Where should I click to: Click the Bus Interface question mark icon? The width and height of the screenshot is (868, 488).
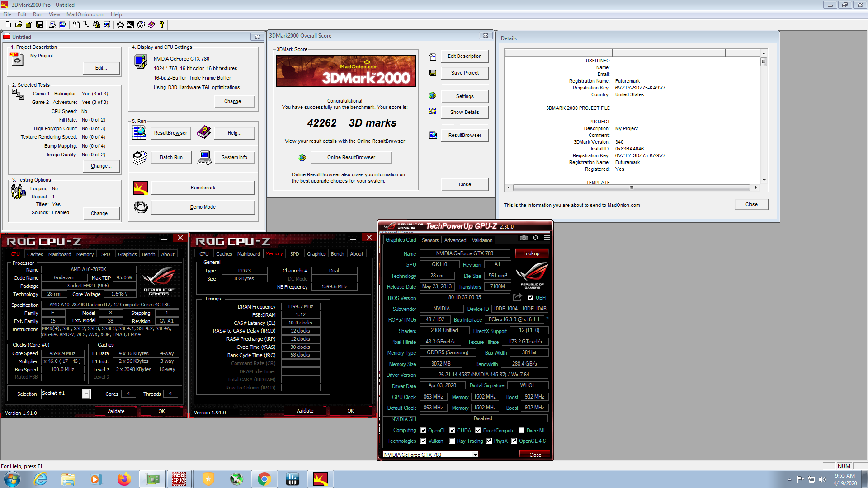[547, 319]
